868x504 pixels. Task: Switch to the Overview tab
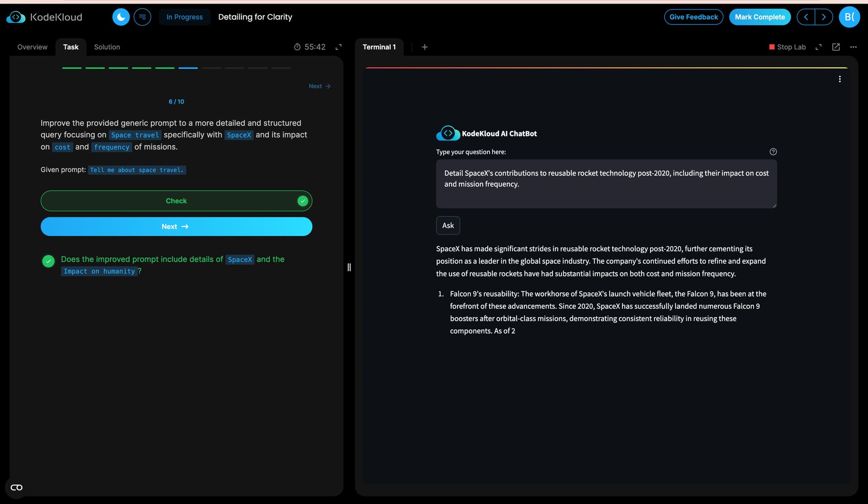click(32, 47)
